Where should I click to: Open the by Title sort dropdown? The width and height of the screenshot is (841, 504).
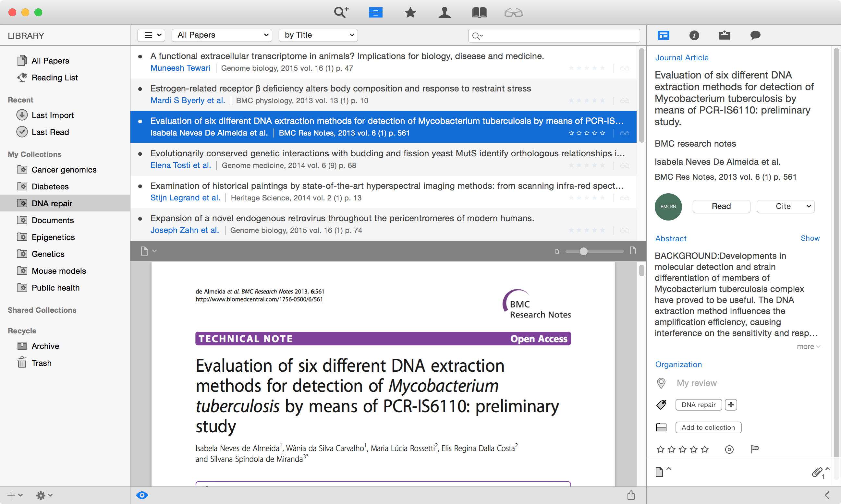tap(318, 35)
